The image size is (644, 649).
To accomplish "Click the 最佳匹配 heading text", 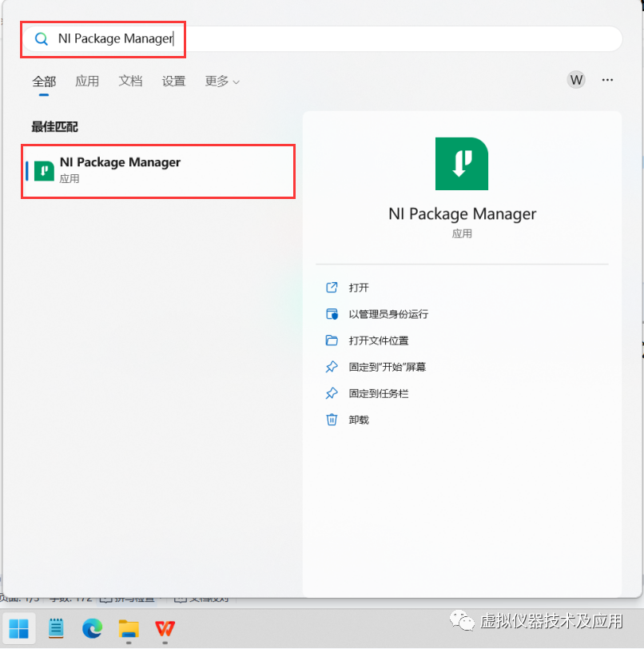I will coord(54,127).
